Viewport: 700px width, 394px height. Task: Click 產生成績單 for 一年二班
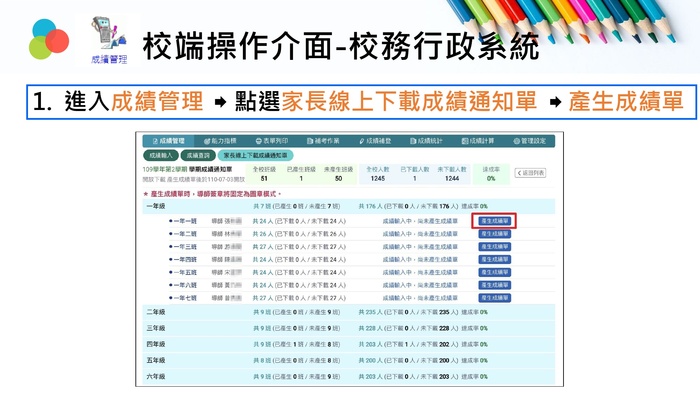pyautogui.click(x=494, y=234)
